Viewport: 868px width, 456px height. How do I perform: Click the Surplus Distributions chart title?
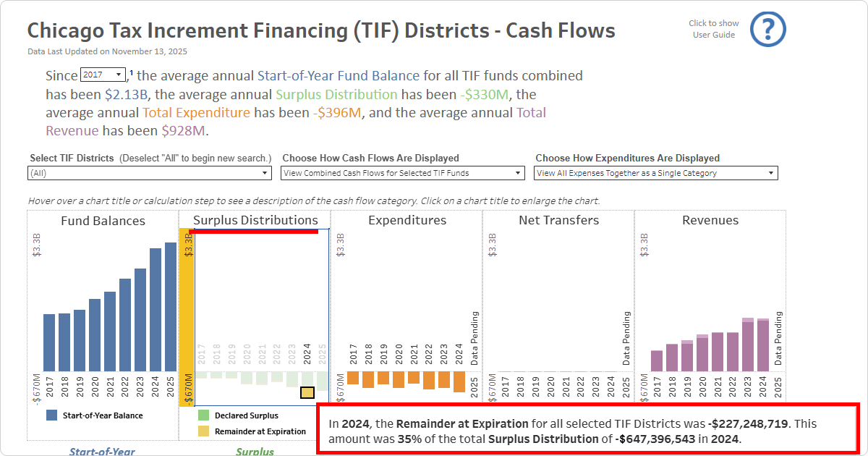click(x=253, y=220)
